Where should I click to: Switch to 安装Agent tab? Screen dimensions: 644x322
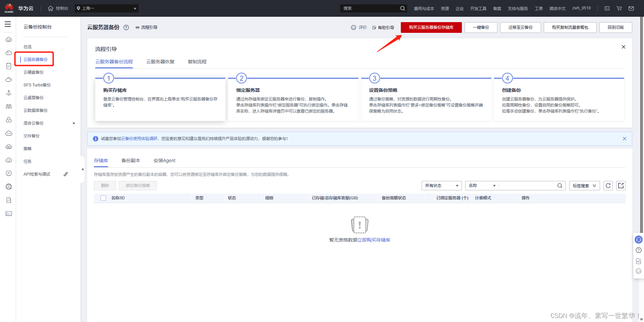(x=164, y=161)
